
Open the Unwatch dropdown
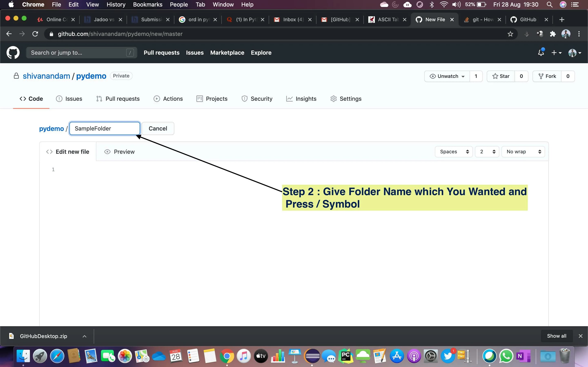coord(447,76)
